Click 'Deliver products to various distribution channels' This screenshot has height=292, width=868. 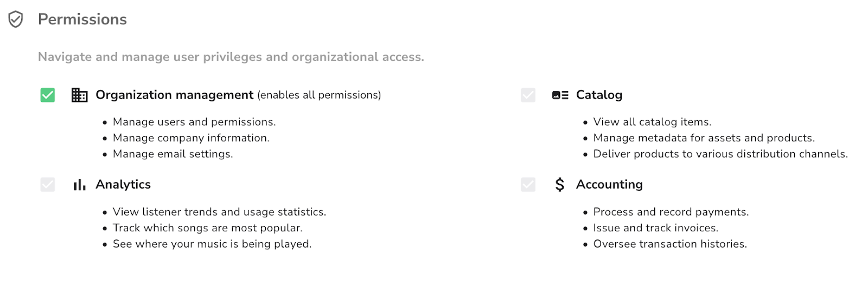(x=720, y=154)
